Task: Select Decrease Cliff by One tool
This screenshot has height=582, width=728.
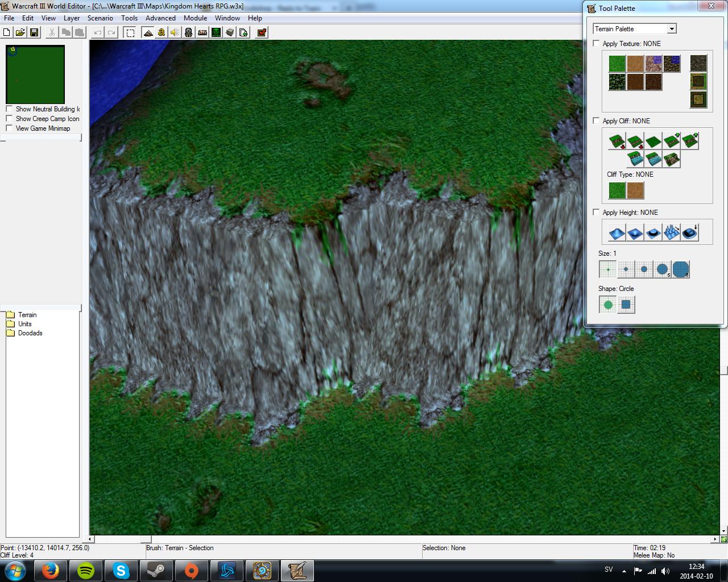Action: 635,140
